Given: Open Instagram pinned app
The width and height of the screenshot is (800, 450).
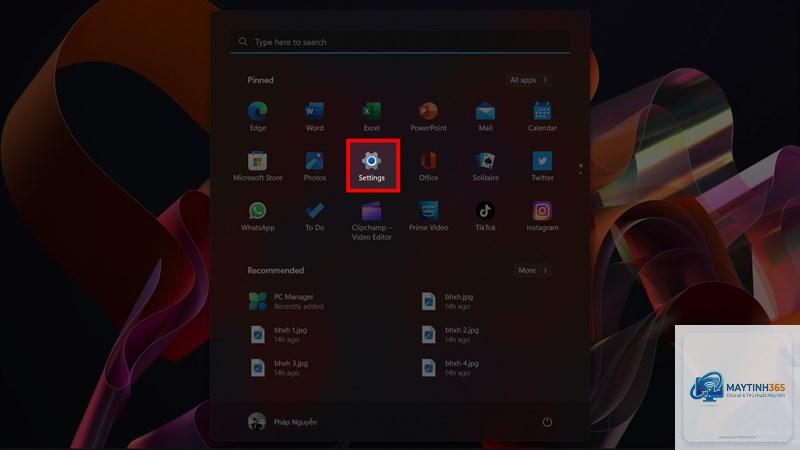Looking at the screenshot, I should tap(542, 216).
